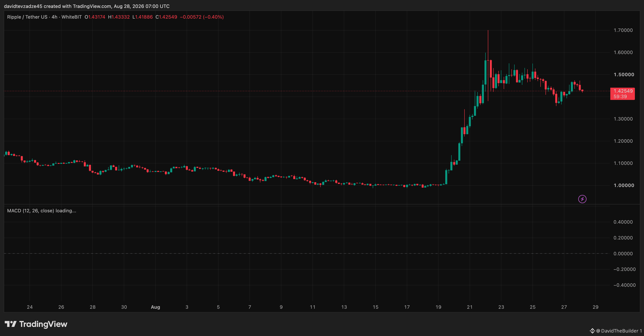644x336 pixels.
Task: Click the low value L1.41886
Action: click(x=142, y=17)
